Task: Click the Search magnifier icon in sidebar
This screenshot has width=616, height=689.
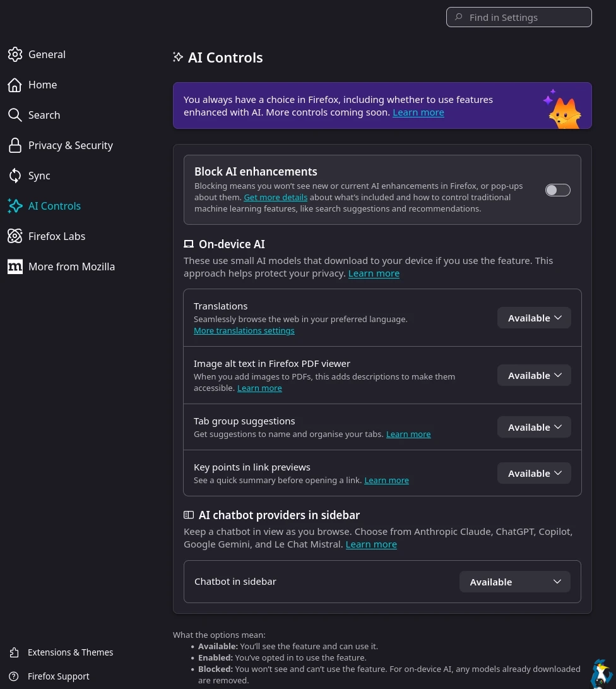Action: point(15,115)
